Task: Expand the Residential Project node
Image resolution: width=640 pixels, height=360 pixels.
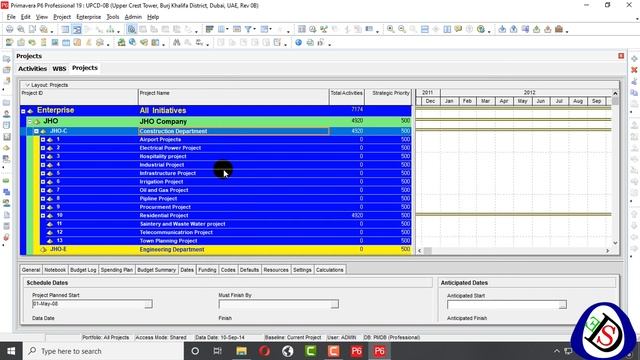Action: (43, 216)
